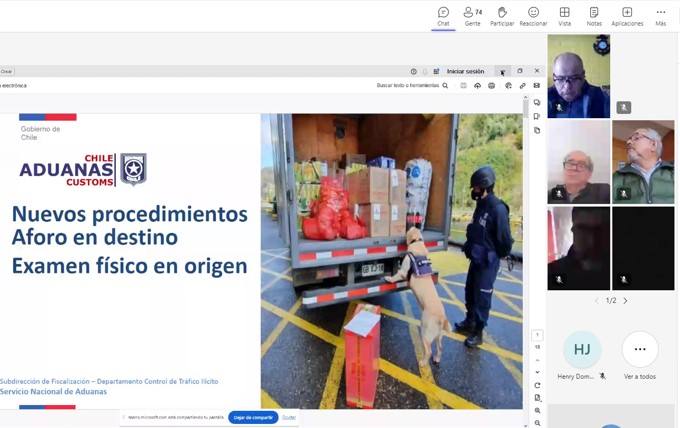Click the text Aforo en destino

[x=95, y=237]
